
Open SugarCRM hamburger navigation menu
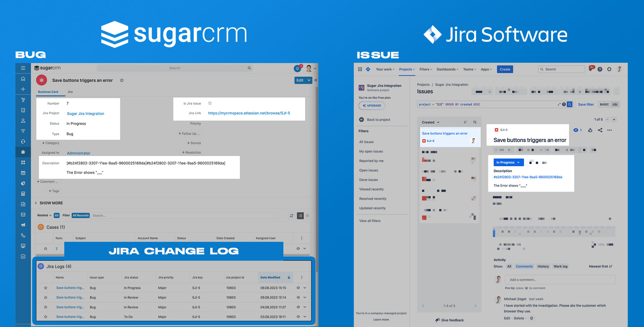point(23,68)
